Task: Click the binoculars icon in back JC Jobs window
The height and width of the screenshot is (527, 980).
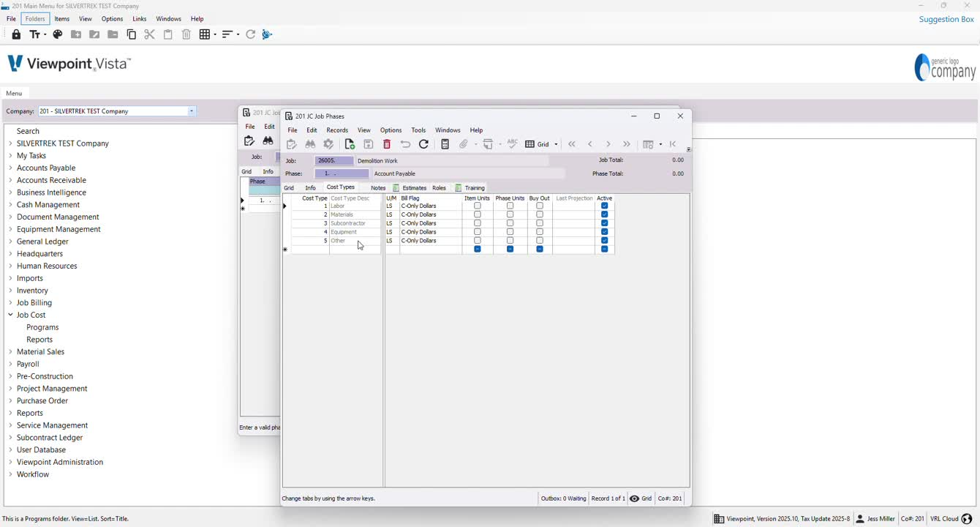Action: tap(268, 141)
